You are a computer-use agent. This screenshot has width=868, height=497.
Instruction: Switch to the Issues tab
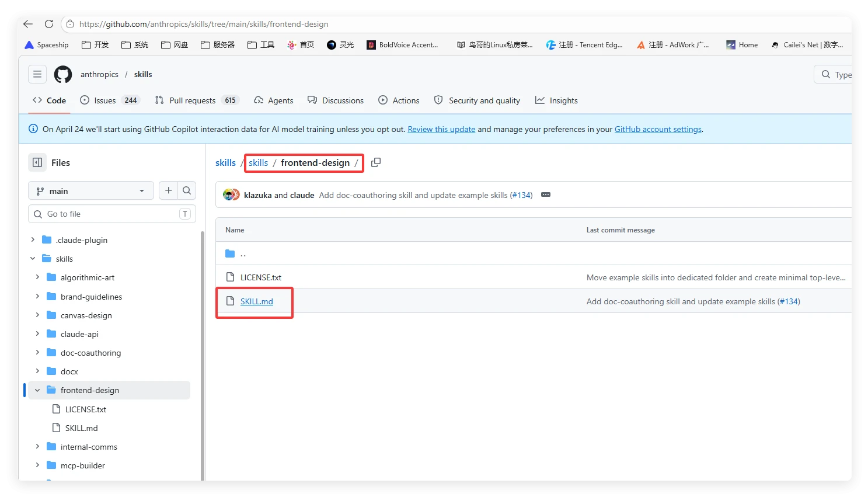coord(110,100)
